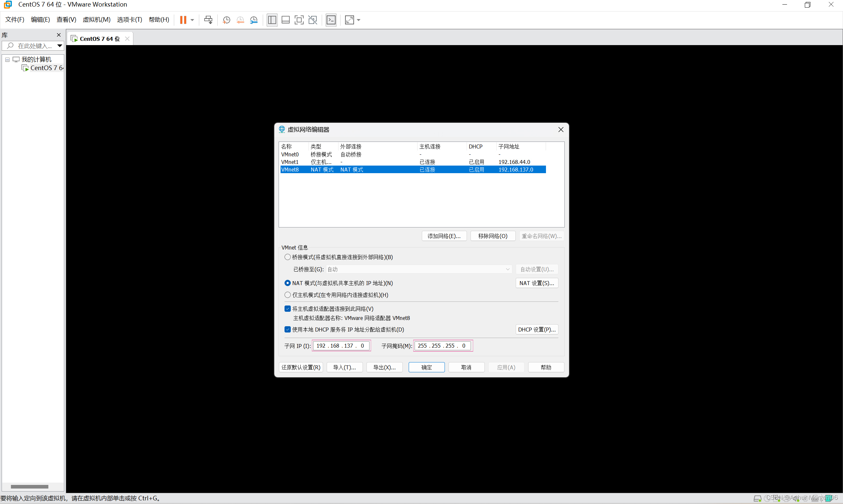Viewport: 843px width, 504px height.
Task: Click the library horizontal scrollbar thumb
Action: [x=30, y=486]
